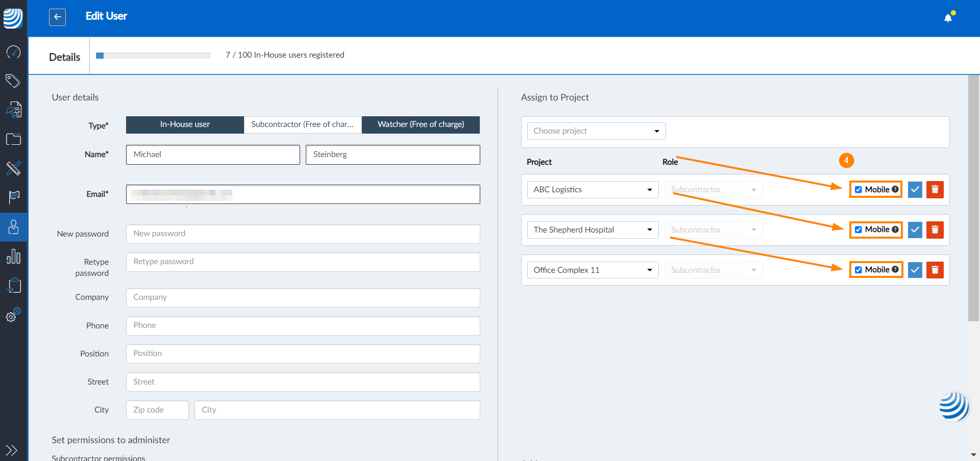This screenshot has width=980, height=461.
Task: Click the New password input field
Action: tap(303, 234)
